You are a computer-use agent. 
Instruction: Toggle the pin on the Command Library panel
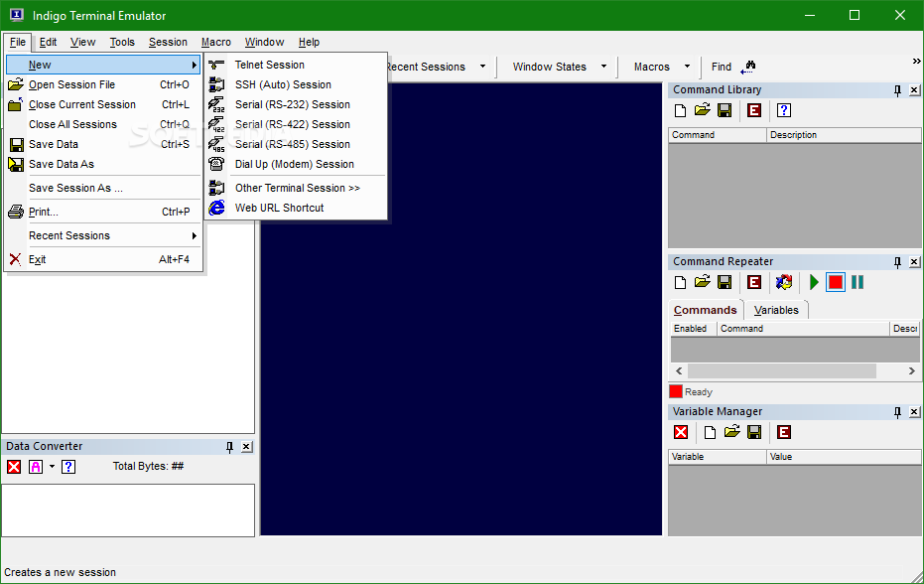(897, 90)
